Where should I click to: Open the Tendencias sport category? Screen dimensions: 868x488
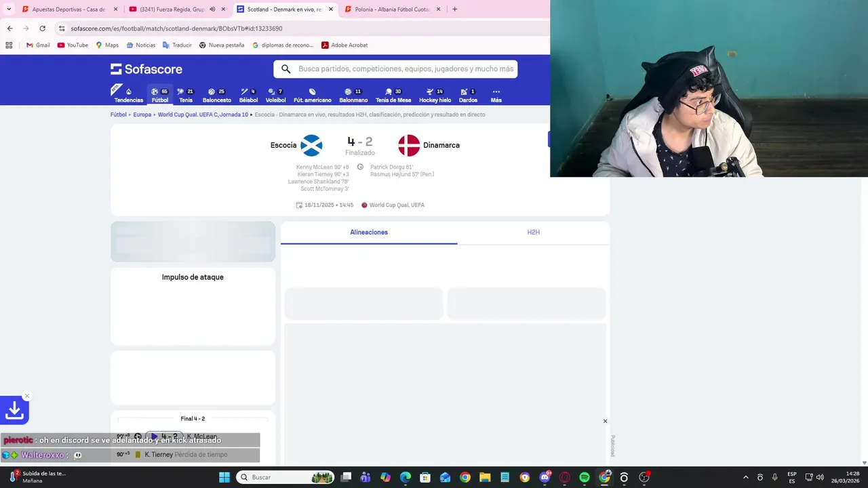pyautogui.click(x=128, y=96)
